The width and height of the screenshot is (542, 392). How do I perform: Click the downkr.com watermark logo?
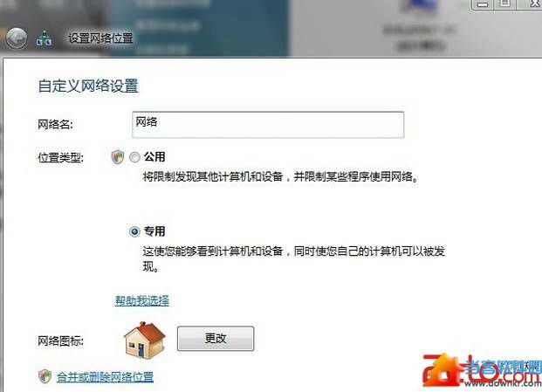click(x=482, y=371)
